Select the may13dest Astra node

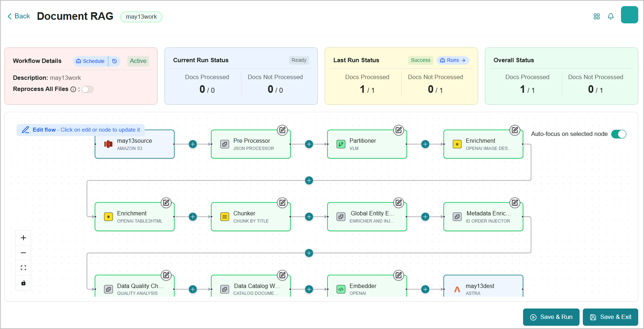point(483,286)
